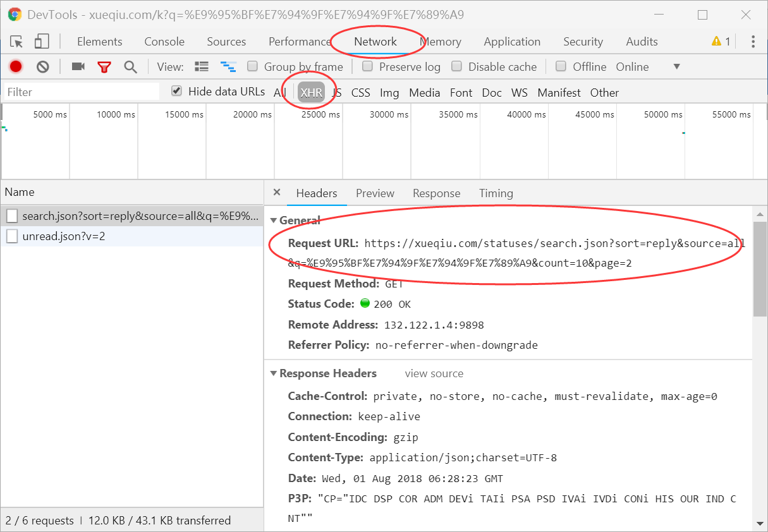Open the Security panel tab

point(583,42)
